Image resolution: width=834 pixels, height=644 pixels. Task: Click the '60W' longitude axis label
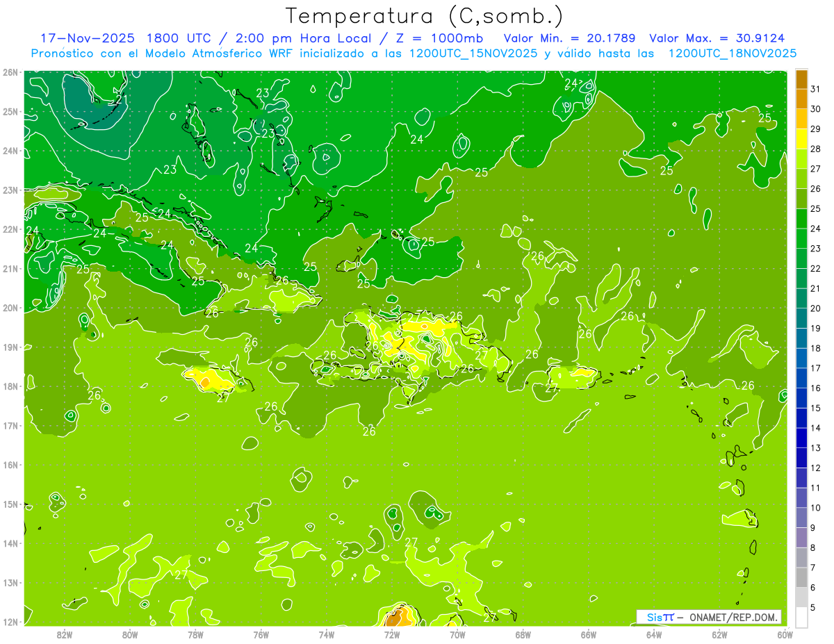[785, 634]
